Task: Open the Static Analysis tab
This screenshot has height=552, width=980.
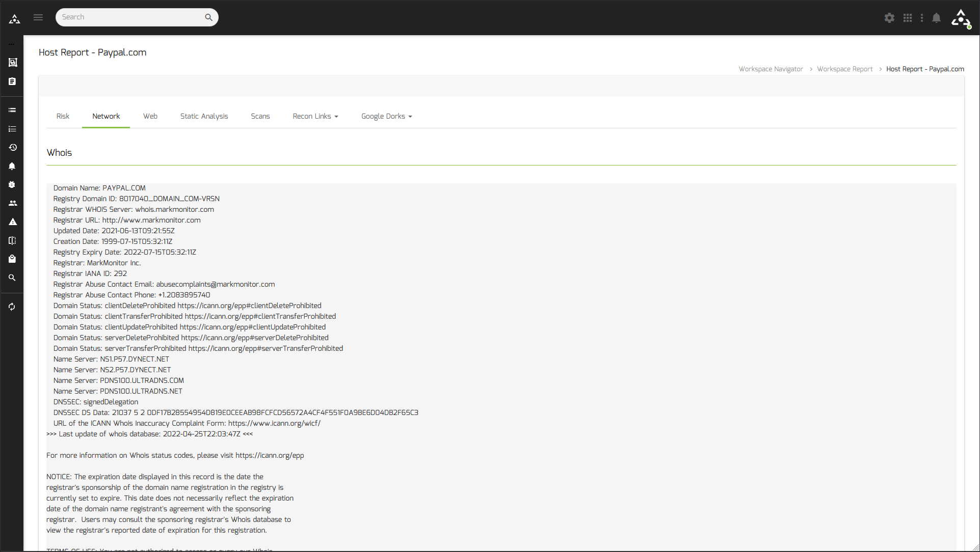Action: 204,116
